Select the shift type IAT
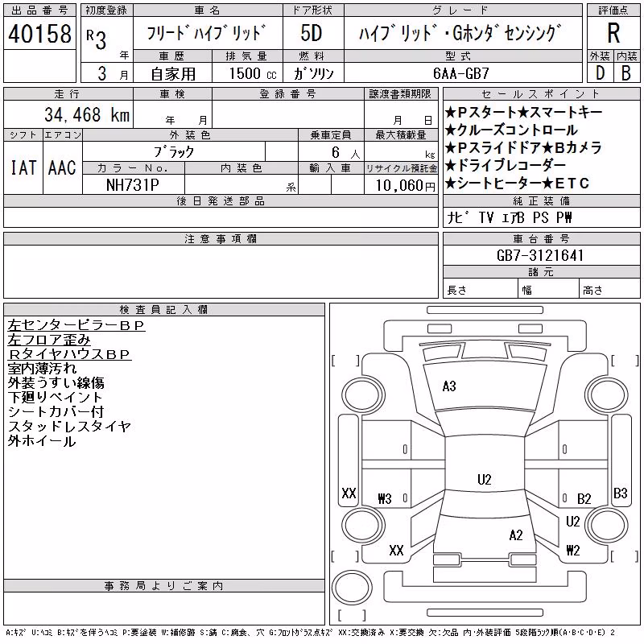644x644 pixels. pyautogui.click(x=23, y=167)
